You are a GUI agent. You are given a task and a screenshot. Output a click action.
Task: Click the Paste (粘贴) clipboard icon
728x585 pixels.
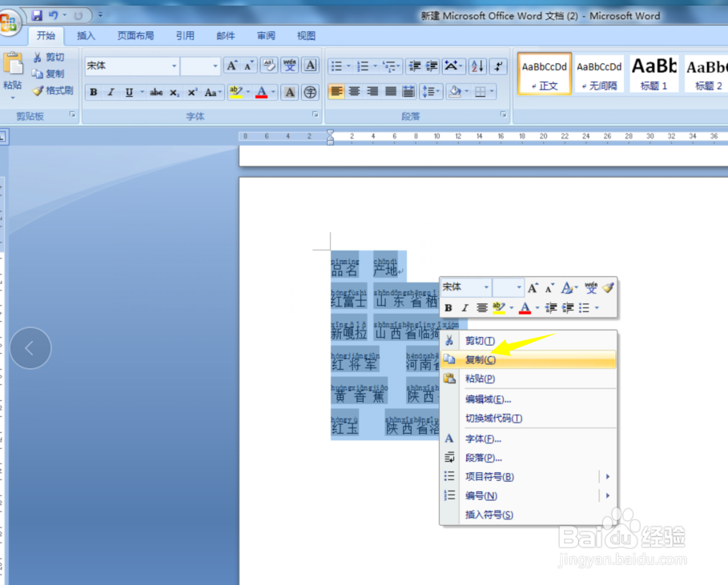(13, 64)
